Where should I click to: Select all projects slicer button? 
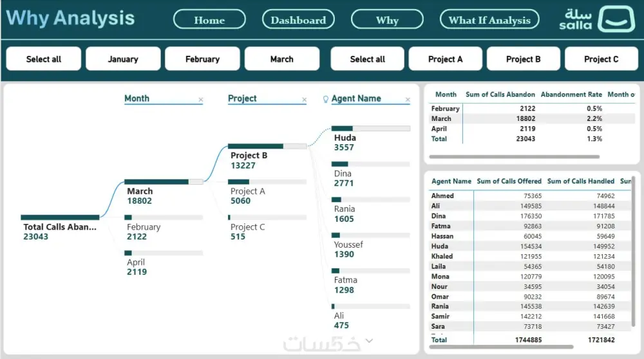pos(367,59)
